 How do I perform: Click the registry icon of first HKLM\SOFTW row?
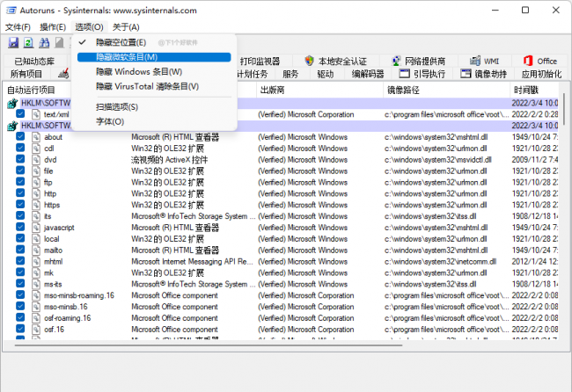click(x=12, y=104)
